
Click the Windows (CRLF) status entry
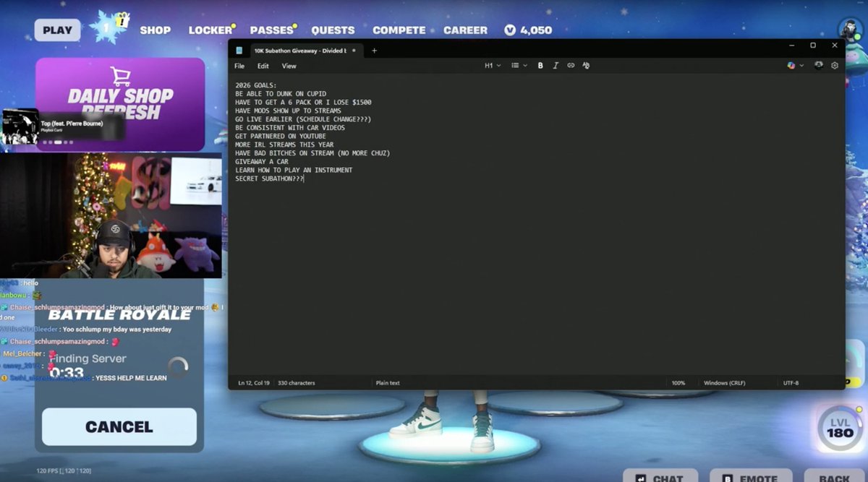[726, 383]
